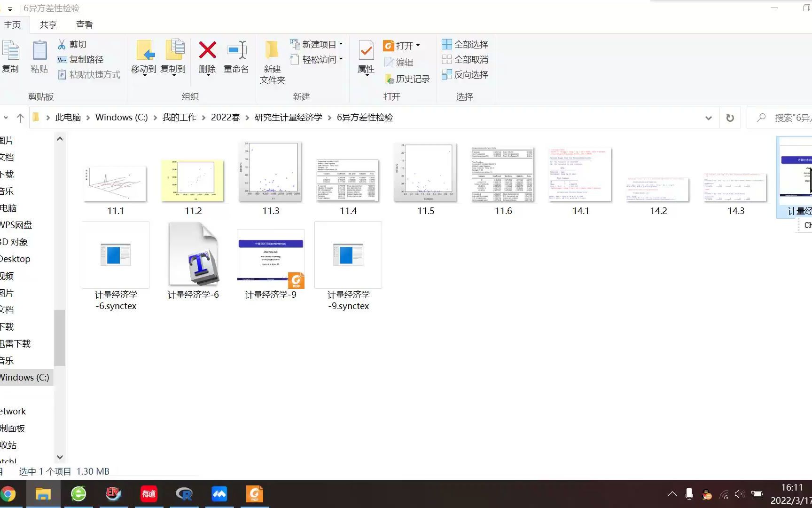Screen dimensions: 812x508
Task: Expand the address bar history dropdown
Action: point(709,118)
